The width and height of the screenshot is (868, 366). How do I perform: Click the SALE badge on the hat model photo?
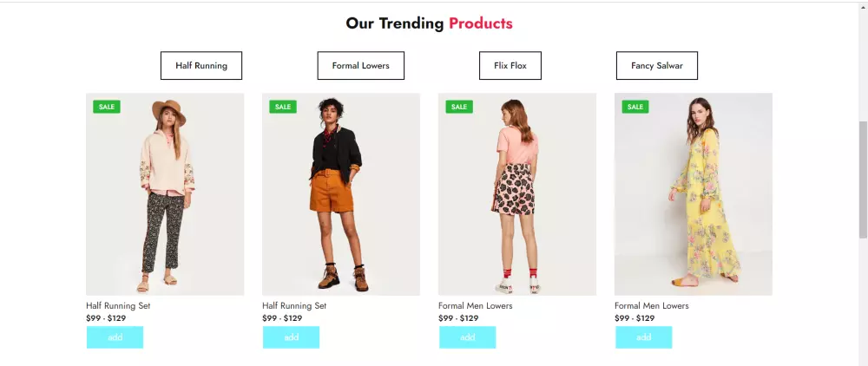point(107,107)
